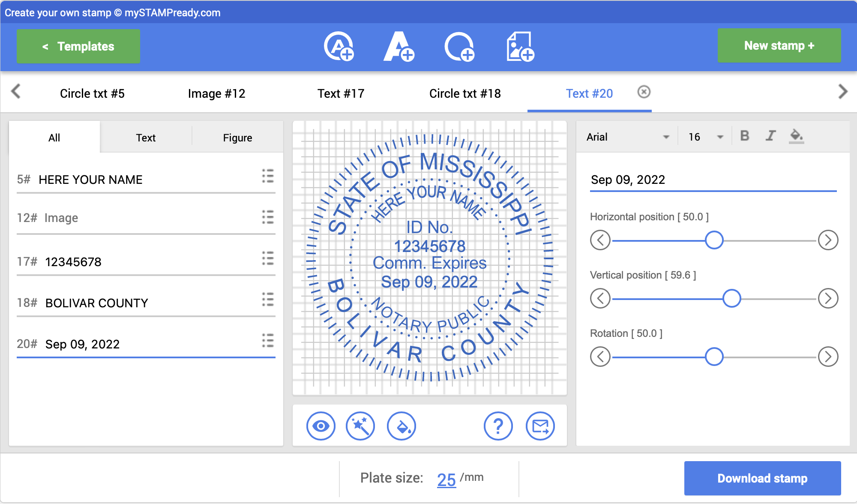Click the add circular text icon
The width and height of the screenshot is (857, 504).
coord(339,46)
